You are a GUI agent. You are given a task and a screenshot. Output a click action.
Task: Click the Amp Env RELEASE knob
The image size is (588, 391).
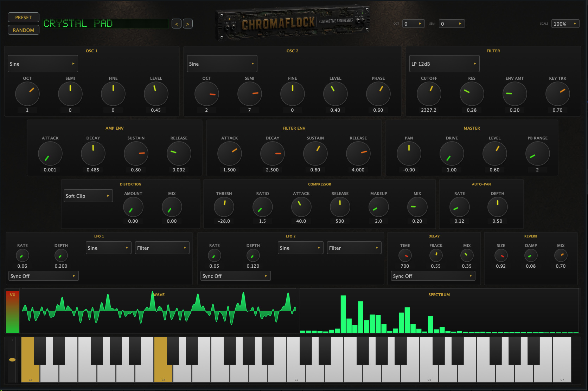tap(179, 154)
